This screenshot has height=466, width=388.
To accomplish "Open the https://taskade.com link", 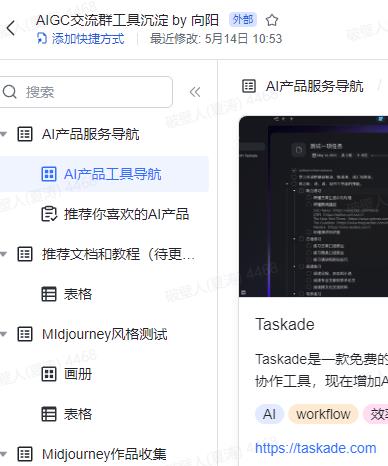I will pyautogui.click(x=316, y=448).
